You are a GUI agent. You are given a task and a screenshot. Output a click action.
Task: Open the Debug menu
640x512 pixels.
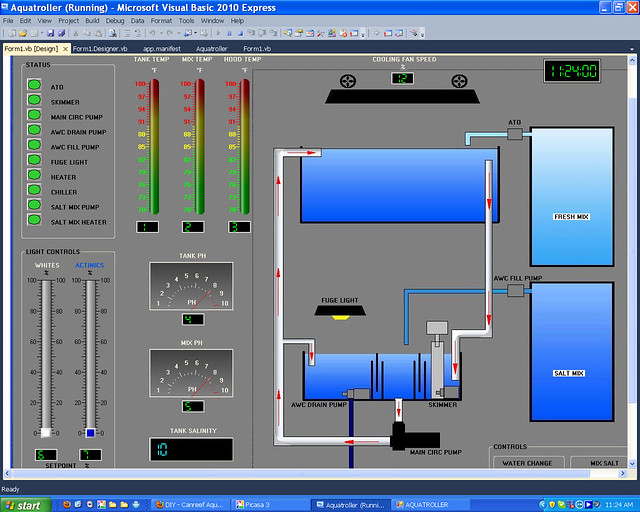tap(115, 20)
